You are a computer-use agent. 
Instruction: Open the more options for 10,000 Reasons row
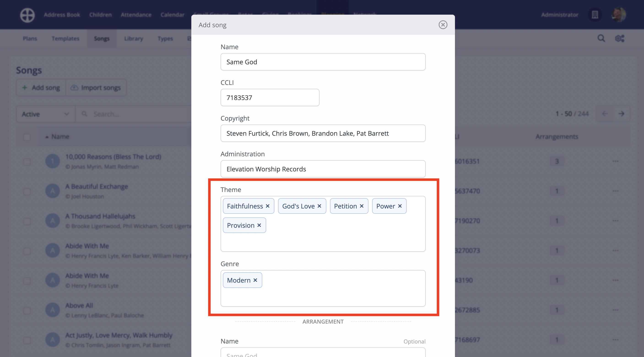(615, 161)
